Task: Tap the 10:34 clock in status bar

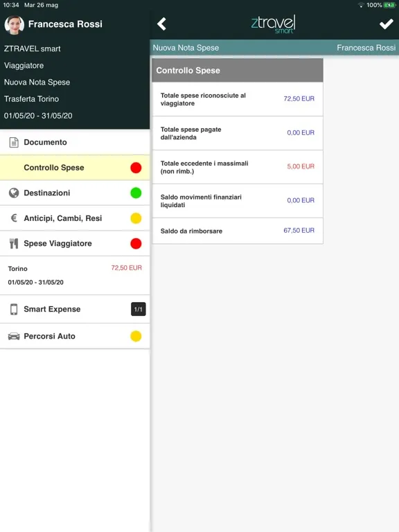Action: [11, 5]
